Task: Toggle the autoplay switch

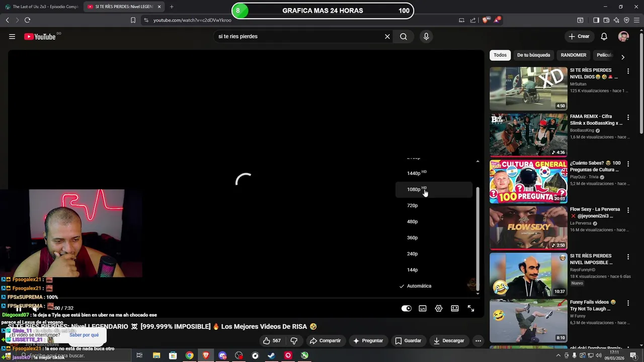Action: tap(407, 308)
